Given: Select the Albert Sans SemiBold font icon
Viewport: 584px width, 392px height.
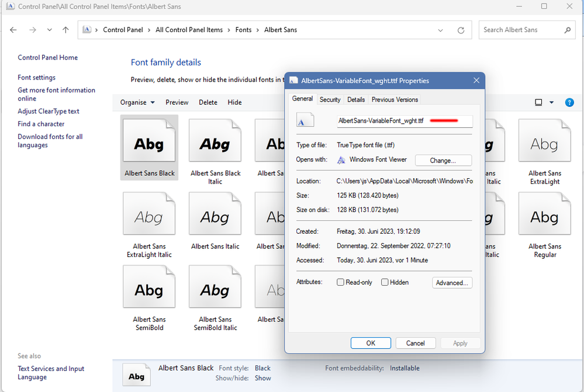Looking at the screenshot, I should [149, 289].
